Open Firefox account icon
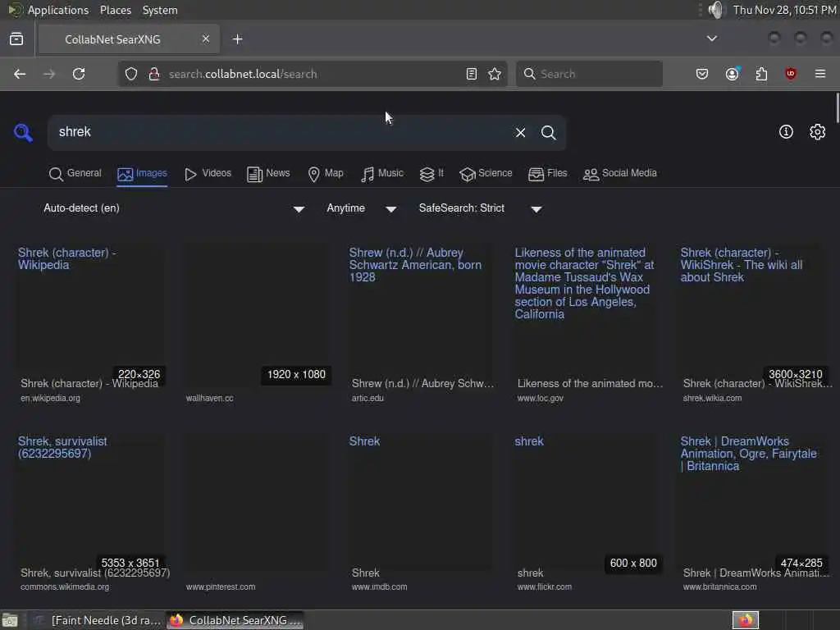 coord(733,74)
